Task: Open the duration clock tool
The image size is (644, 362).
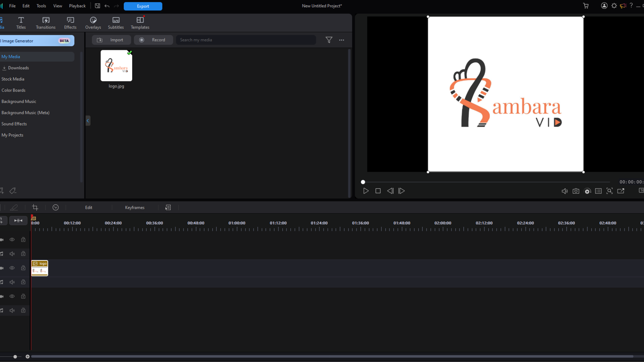Action: click(x=56, y=207)
